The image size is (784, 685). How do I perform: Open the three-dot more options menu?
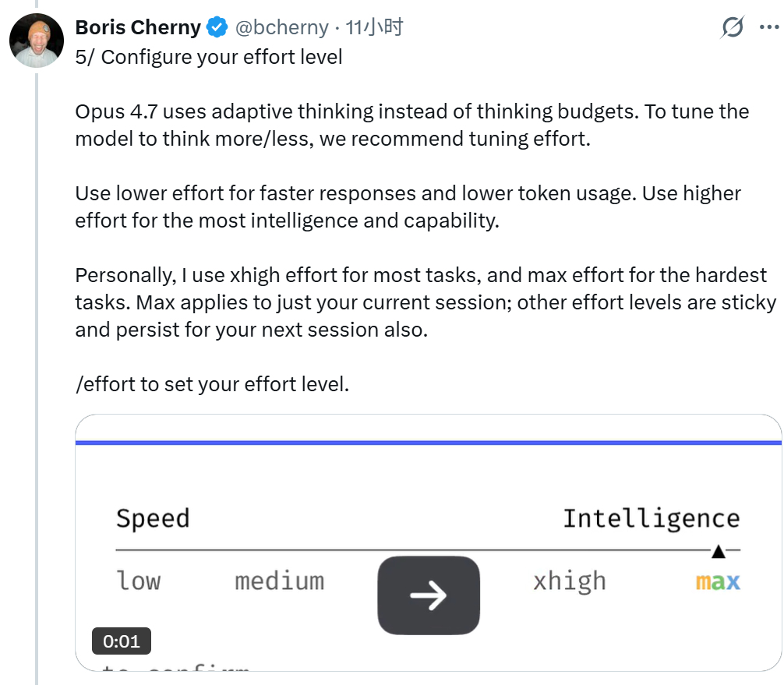pyautogui.click(x=770, y=28)
